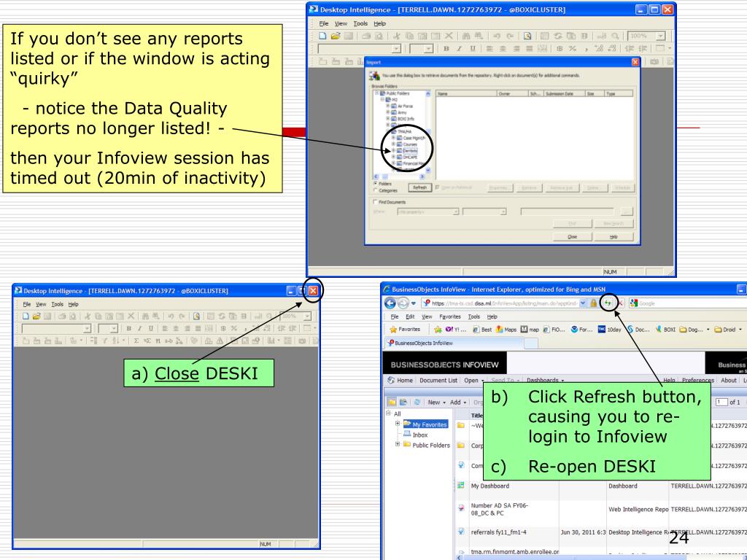
Task: Expand Public Folders in the InfoView tree
Action: [398, 444]
